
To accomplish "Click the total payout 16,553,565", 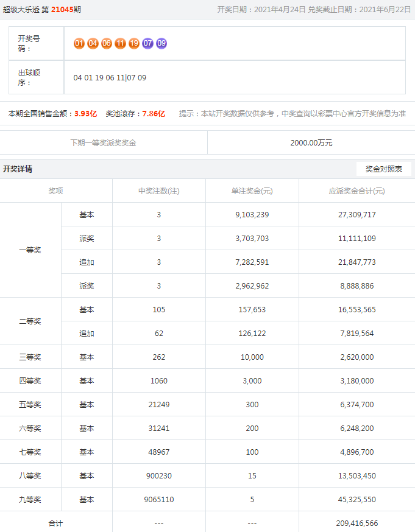I will (357, 310).
